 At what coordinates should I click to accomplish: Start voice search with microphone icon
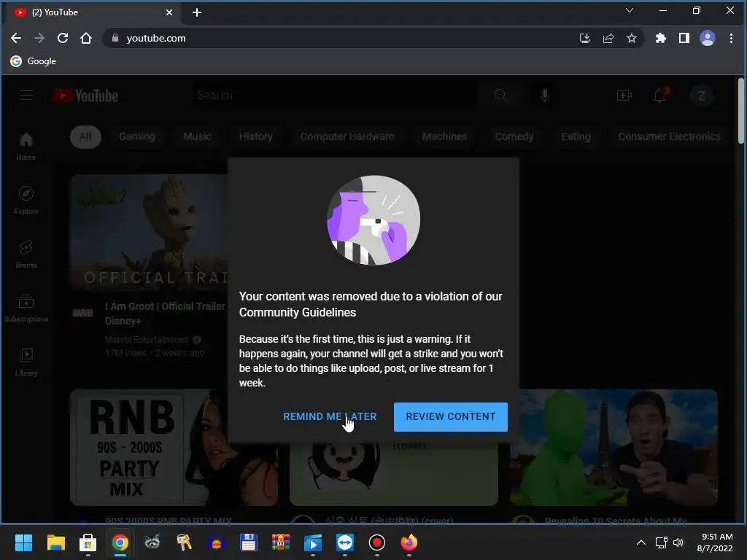pyautogui.click(x=545, y=96)
